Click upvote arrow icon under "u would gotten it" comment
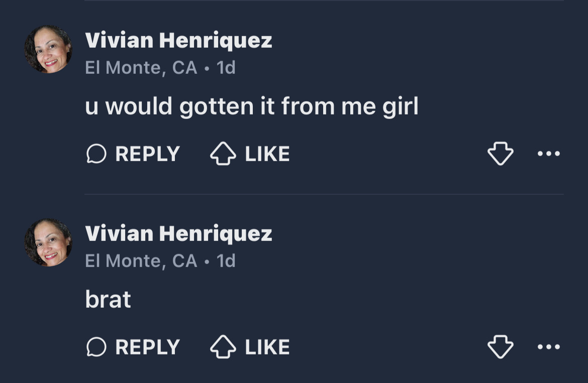The image size is (588, 383). click(x=223, y=154)
